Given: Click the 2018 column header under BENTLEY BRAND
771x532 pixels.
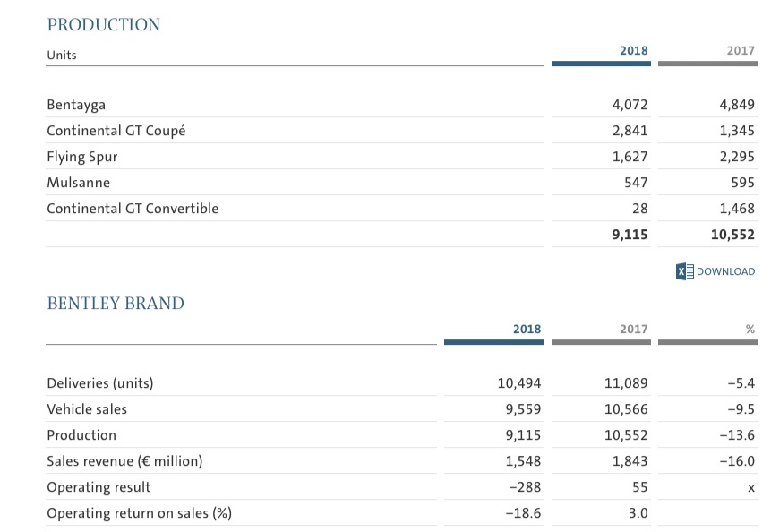Looking at the screenshot, I should coord(528,329).
